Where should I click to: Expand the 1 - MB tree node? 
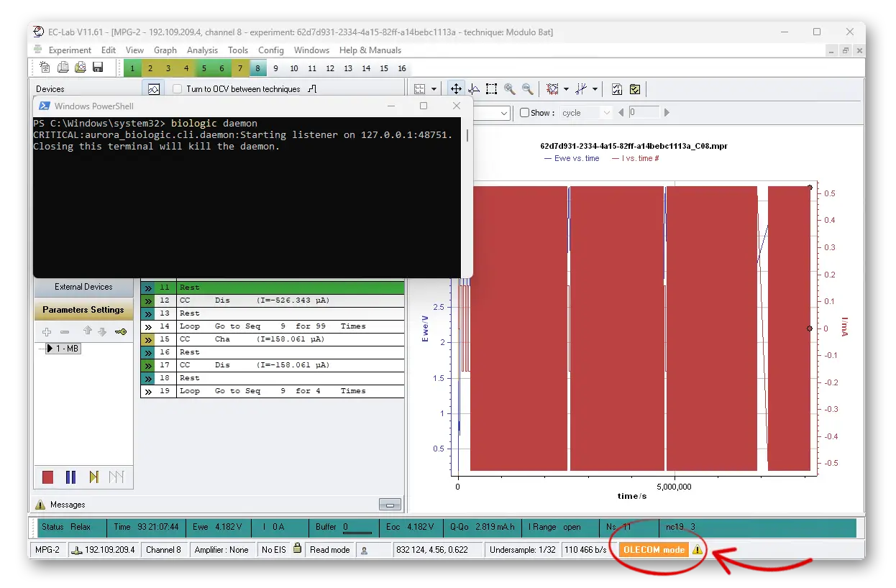50,349
